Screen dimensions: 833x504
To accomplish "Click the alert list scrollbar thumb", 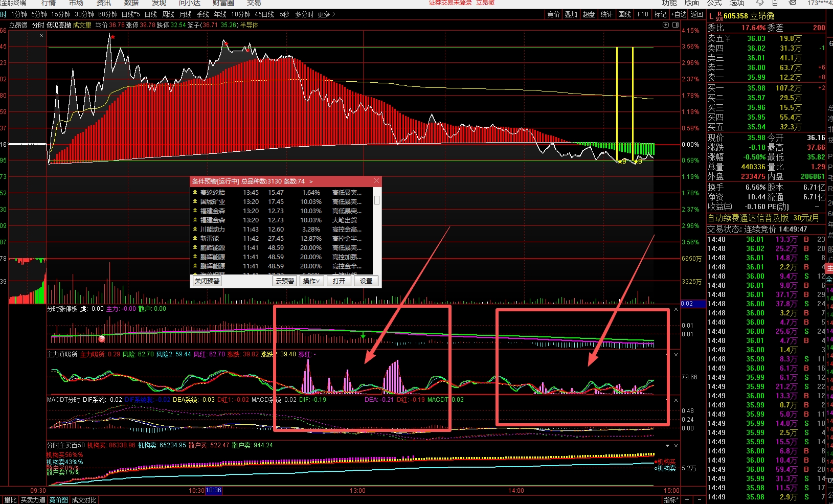I will tap(377, 200).
